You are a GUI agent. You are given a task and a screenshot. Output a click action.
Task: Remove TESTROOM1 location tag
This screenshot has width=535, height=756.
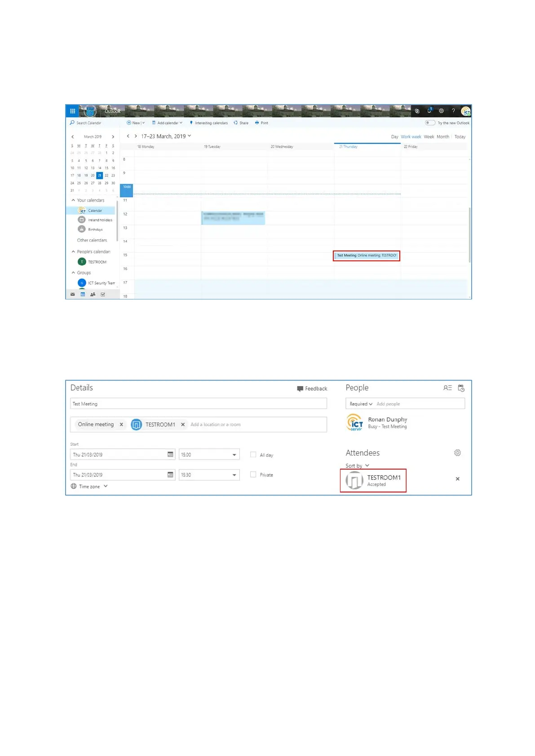(183, 424)
